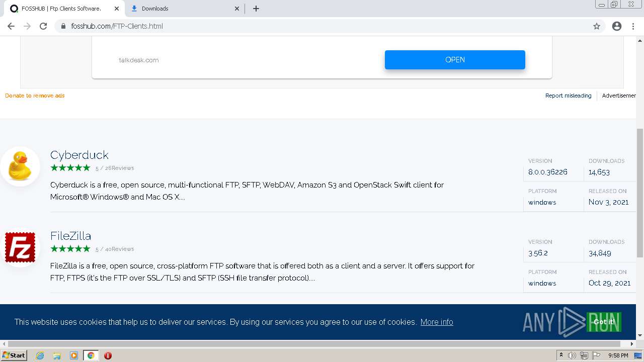Image resolution: width=644 pixels, height=362 pixels.
Task: Show hidden system tray icons
Action: (x=561, y=355)
